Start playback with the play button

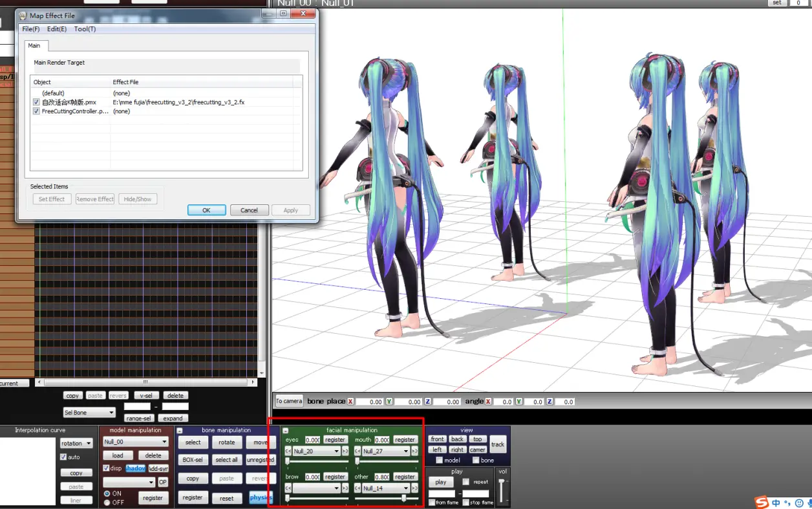pyautogui.click(x=441, y=482)
